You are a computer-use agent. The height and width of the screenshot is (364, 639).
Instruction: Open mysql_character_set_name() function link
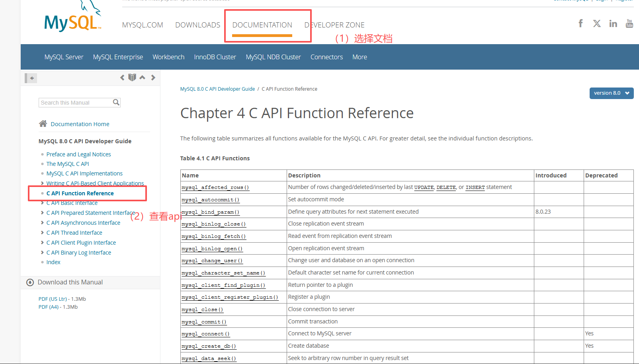[223, 273]
